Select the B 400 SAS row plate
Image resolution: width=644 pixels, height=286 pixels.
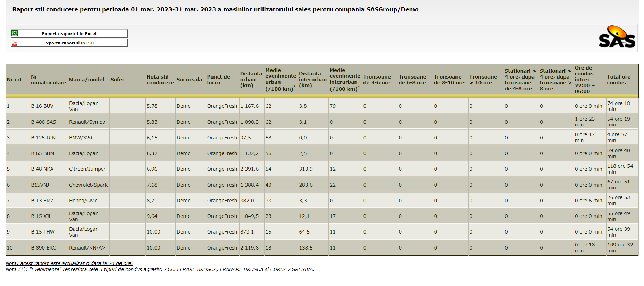pyautogui.click(x=43, y=122)
